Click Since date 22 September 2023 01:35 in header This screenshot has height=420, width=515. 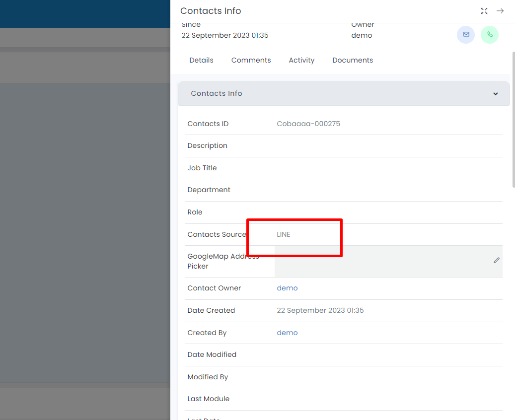[x=224, y=35]
